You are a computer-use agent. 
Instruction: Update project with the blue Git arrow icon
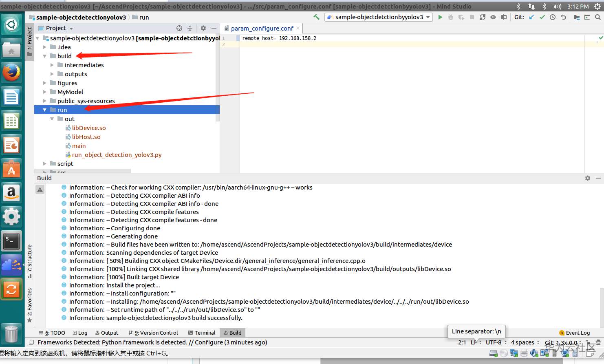point(531,17)
